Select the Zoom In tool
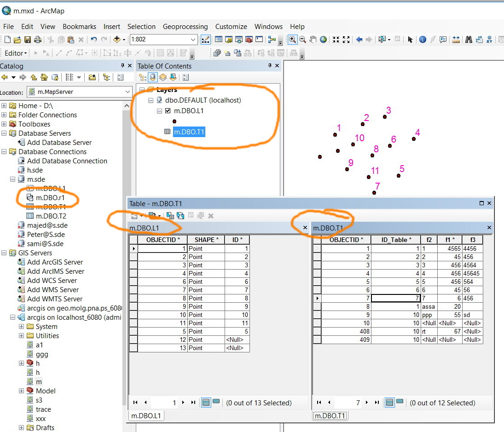Viewport: 504px width, 432px height. pos(292,40)
